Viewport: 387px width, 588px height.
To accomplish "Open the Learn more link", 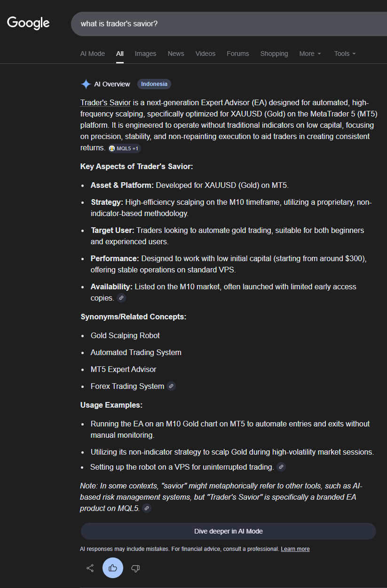I will [295, 549].
